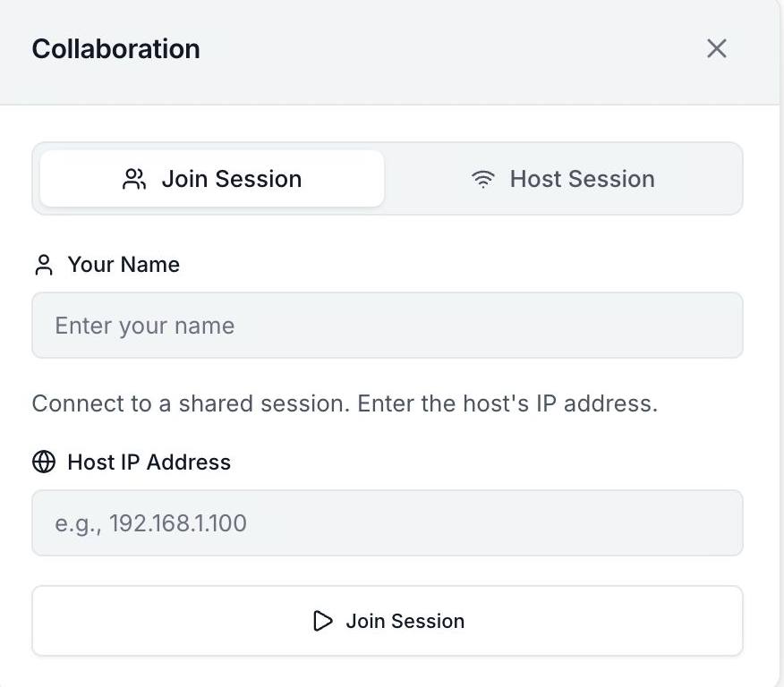
Task: Click the person icon beside Your Name
Action: (x=43, y=265)
